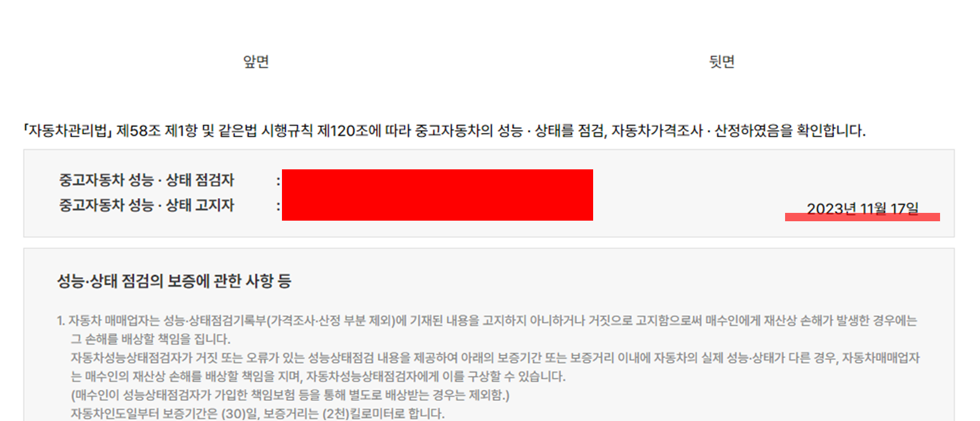Click the 중고자동차 성능·상태 점검자 label
This screenshot has height=421, width=980.
[147, 180]
